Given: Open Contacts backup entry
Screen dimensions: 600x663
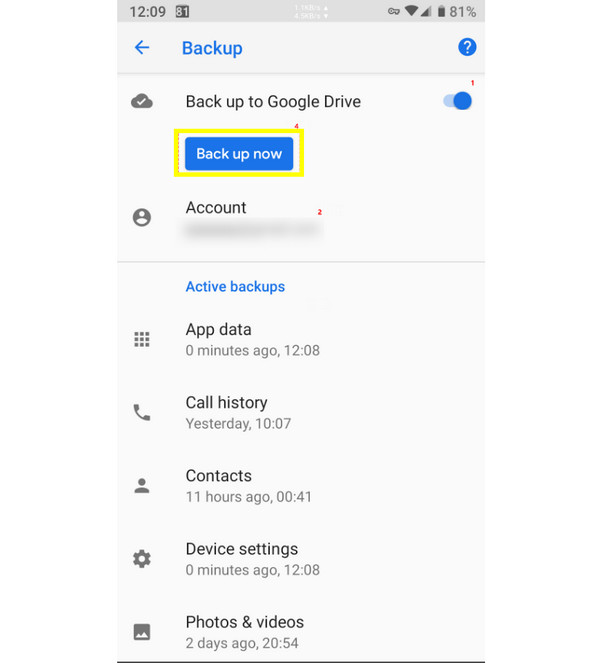Looking at the screenshot, I should pyautogui.click(x=301, y=486).
